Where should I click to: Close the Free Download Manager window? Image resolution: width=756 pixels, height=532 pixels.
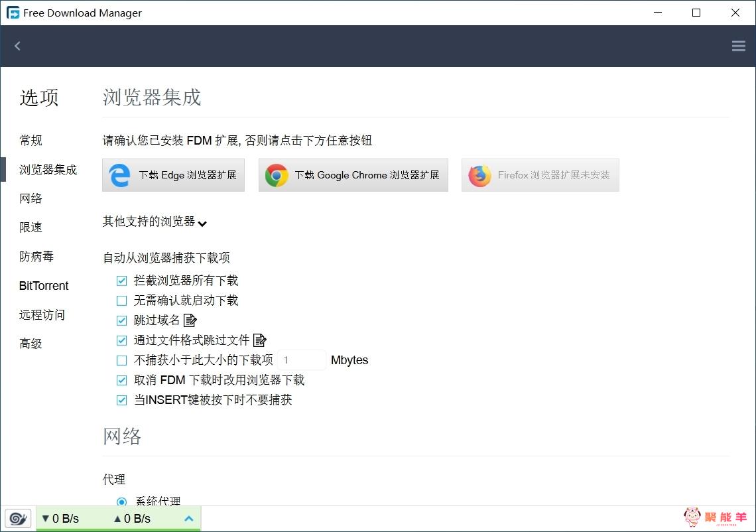tap(735, 13)
